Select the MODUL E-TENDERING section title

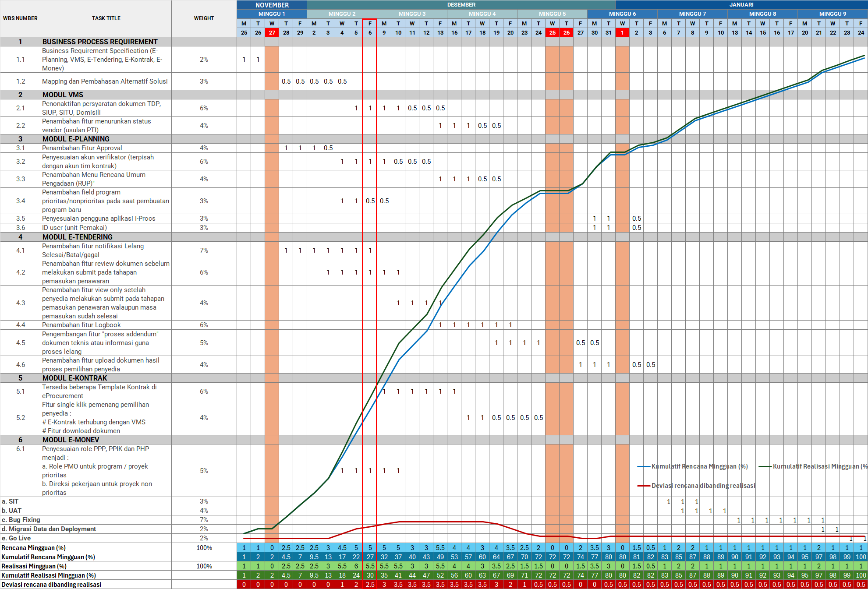click(x=78, y=237)
